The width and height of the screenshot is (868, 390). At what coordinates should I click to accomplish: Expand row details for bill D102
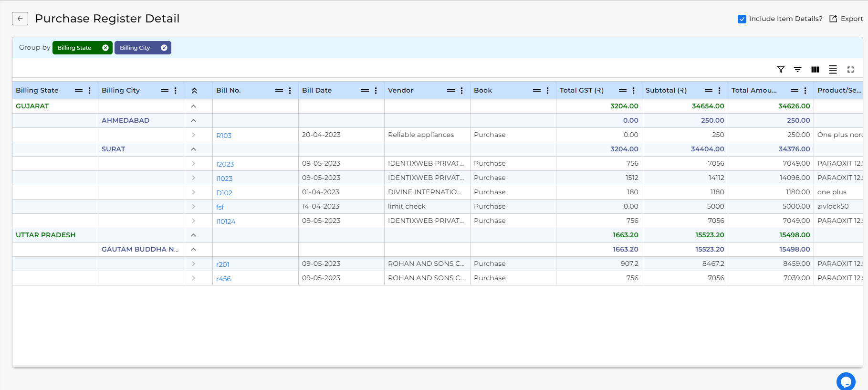click(x=193, y=192)
